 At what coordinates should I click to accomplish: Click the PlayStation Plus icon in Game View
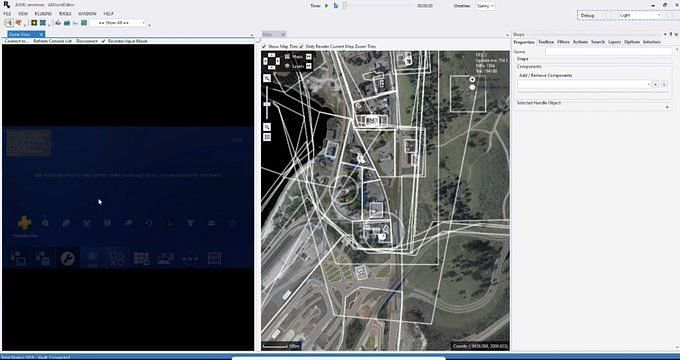tap(24, 223)
